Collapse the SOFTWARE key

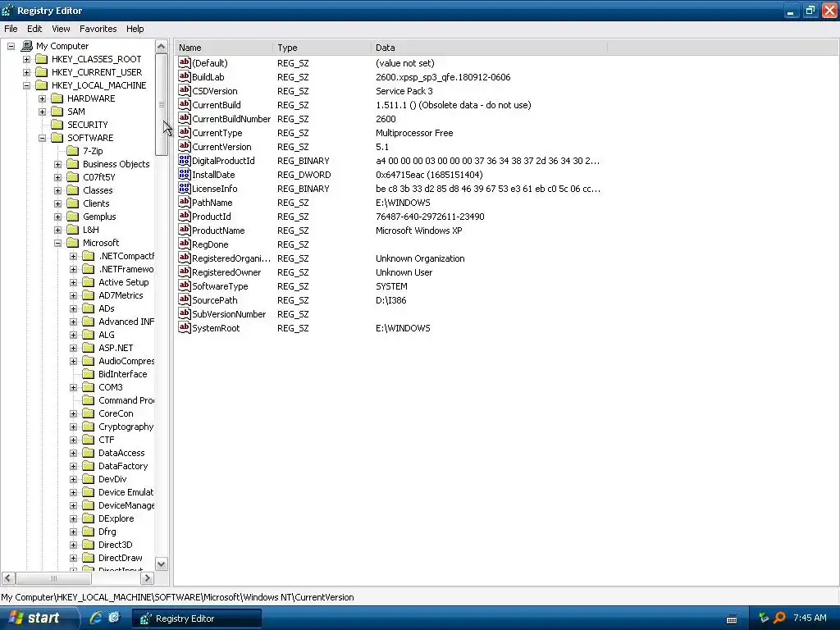coord(42,138)
